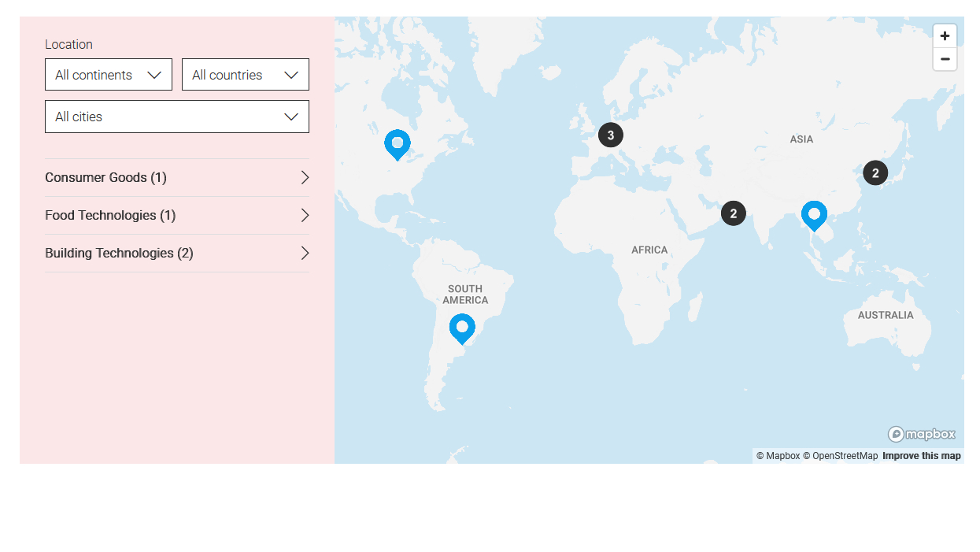Zoom out using the minus button
Viewport: 980px width, 552px height.
(x=945, y=59)
